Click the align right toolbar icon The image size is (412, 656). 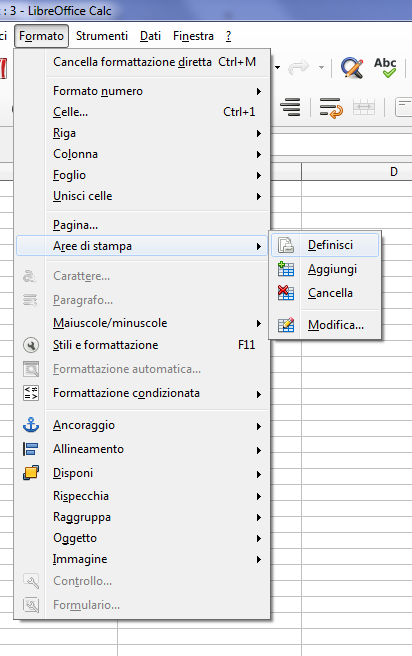pyautogui.click(x=291, y=108)
